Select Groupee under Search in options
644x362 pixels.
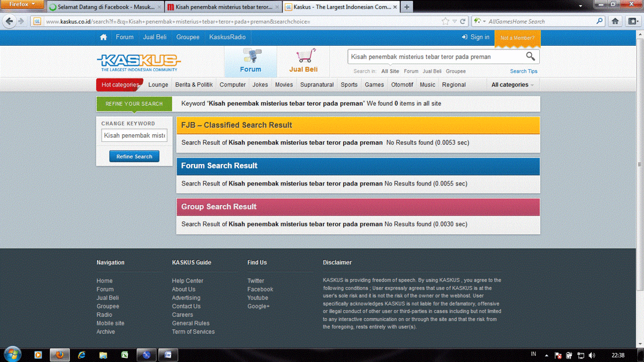pyautogui.click(x=456, y=71)
